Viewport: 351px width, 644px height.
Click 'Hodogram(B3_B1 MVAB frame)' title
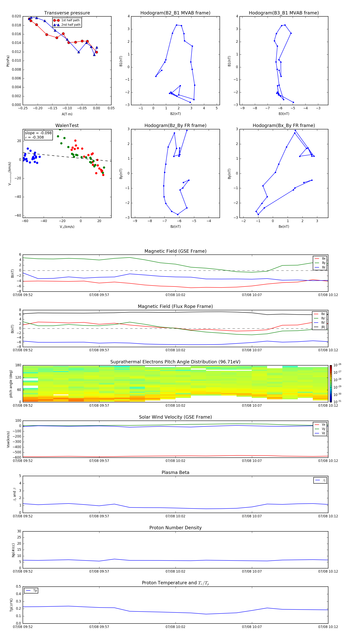pyautogui.click(x=284, y=13)
